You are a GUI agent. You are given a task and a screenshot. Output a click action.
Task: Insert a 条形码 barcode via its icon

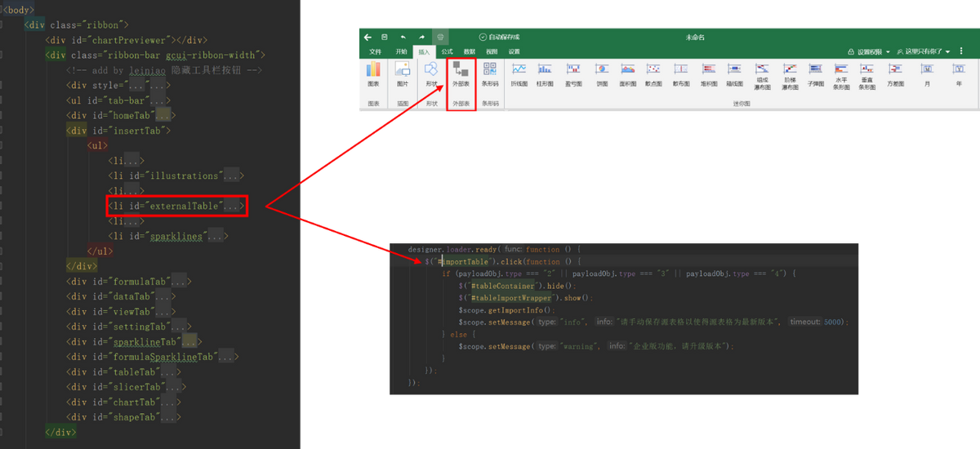[490, 69]
